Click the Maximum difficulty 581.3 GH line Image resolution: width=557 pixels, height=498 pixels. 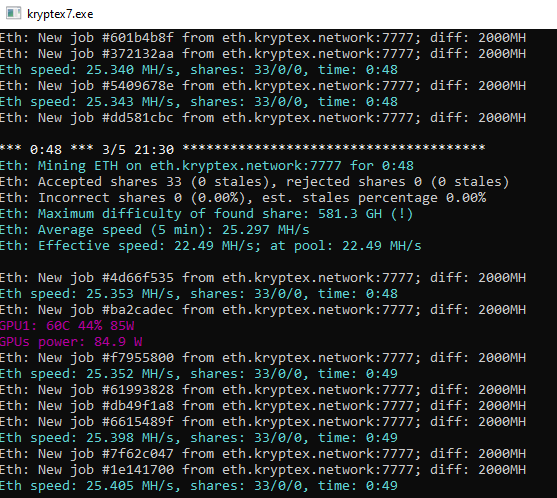206,213
